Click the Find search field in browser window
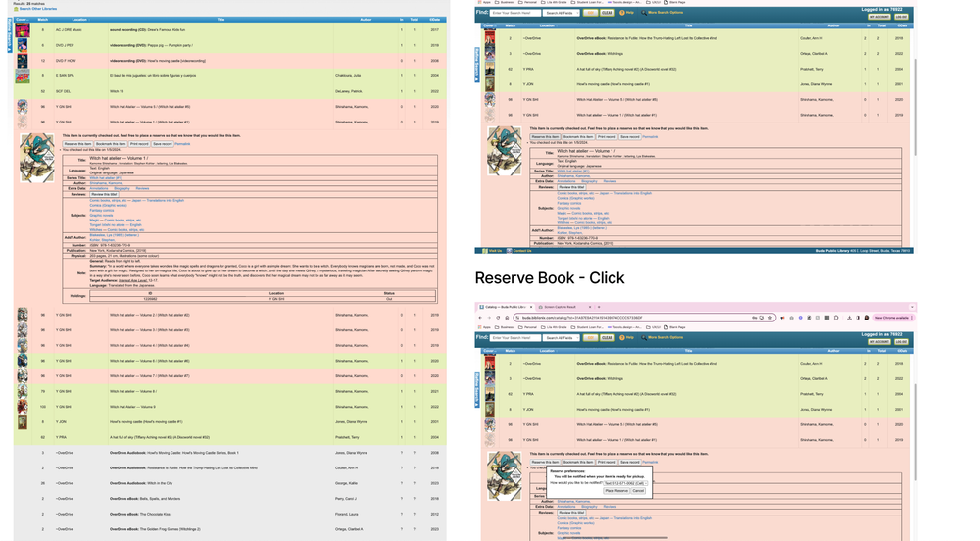The image size is (980, 541). coord(515,337)
